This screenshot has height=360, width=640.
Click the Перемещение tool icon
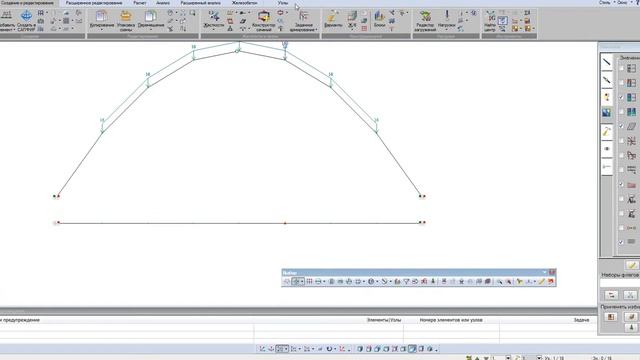pos(151,17)
